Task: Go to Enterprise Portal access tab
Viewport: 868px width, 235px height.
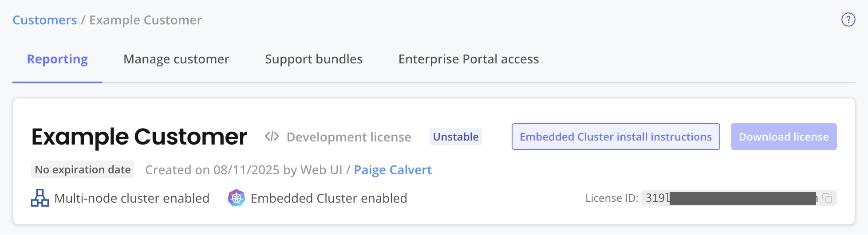Action: coord(468,59)
